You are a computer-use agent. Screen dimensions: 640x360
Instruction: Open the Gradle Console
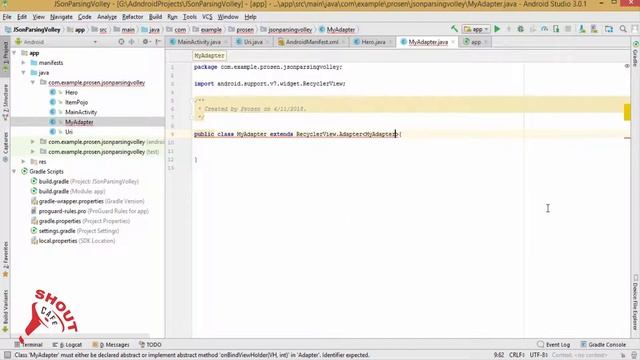click(x=603, y=344)
